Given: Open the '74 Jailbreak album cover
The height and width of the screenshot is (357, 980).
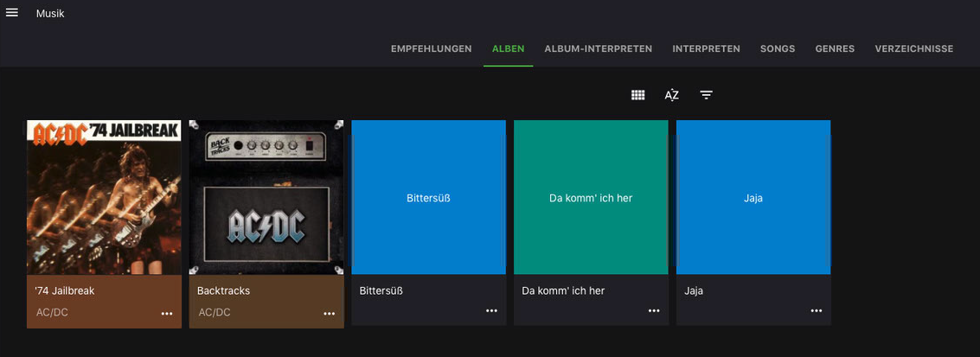Looking at the screenshot, I should click(104, 197).
